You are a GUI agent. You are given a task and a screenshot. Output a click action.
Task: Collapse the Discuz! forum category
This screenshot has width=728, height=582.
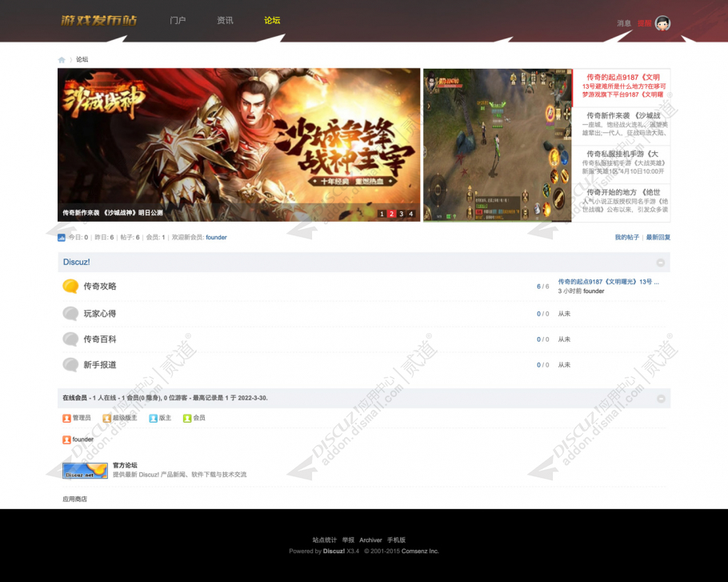660,263
